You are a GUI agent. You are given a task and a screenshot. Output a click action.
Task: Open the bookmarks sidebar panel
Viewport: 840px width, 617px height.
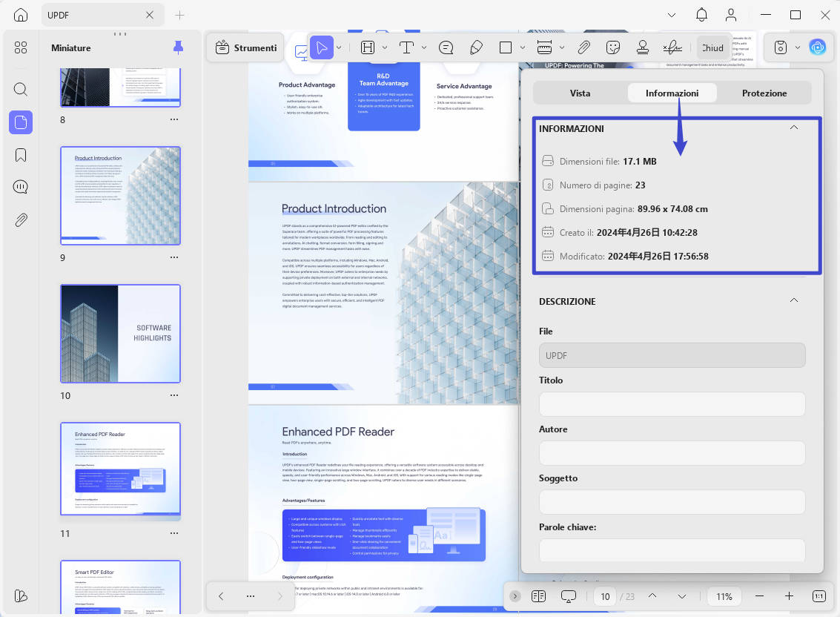(x=20, y=155)
